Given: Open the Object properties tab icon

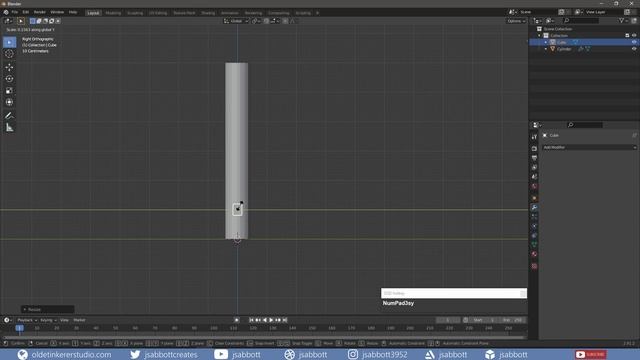Looking at the screenshot, I should coord(534,198).
